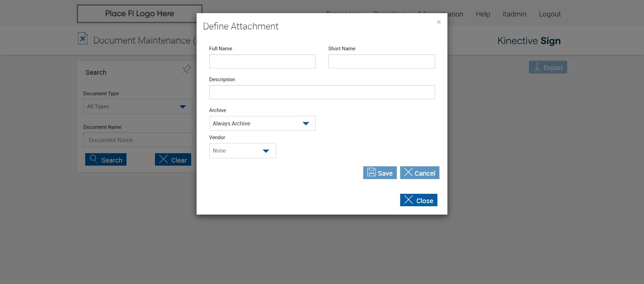Click the Kinective Sign brand text
This screenshot has height=284, width=644.
(x=529, y=41)
